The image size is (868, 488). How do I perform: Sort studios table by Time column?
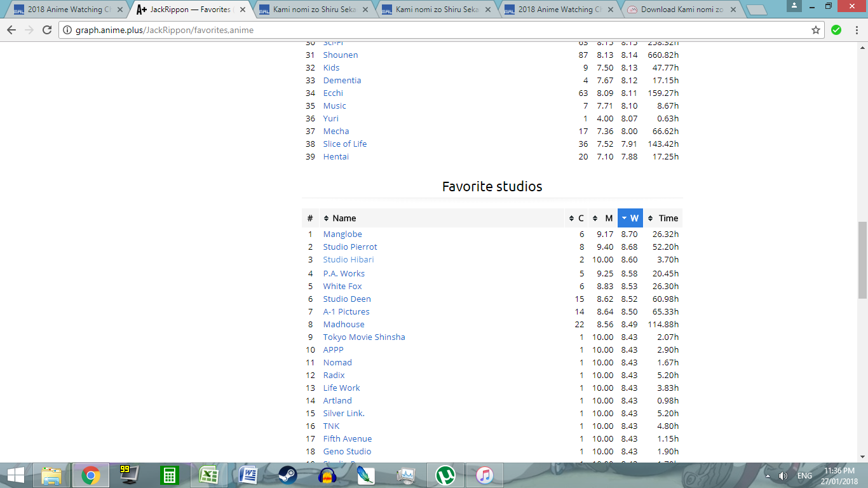[663, 218]
